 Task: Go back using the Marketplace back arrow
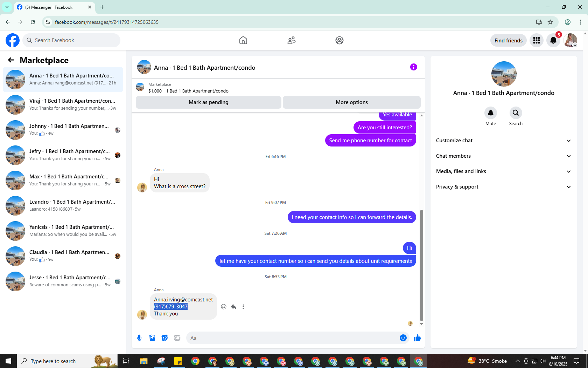[11, 60]
